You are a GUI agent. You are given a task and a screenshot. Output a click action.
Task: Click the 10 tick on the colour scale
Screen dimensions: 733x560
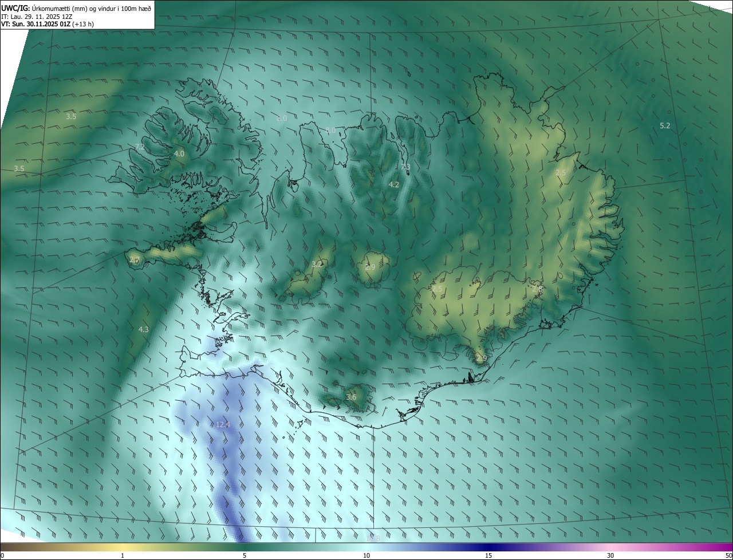[366, 555]
